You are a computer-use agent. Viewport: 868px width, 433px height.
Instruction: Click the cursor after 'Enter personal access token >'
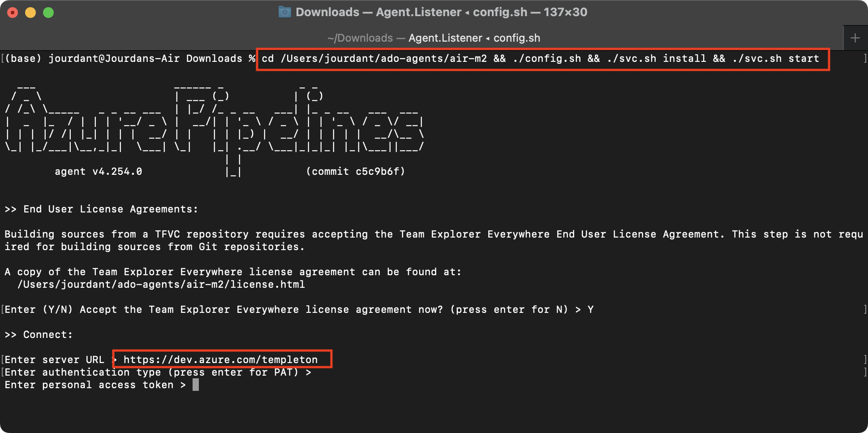coord(196,385)
